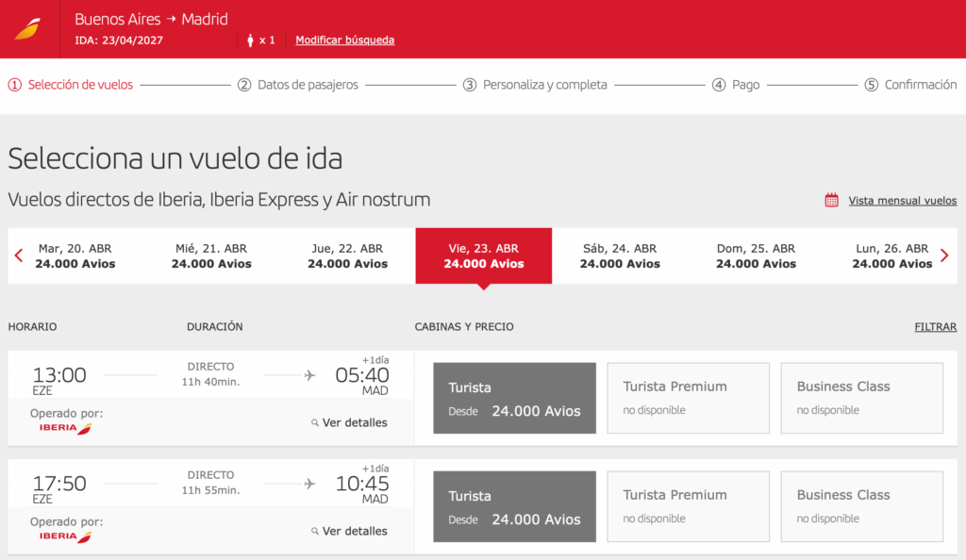Click the 17:50 departure time

[x=59, y=483]
